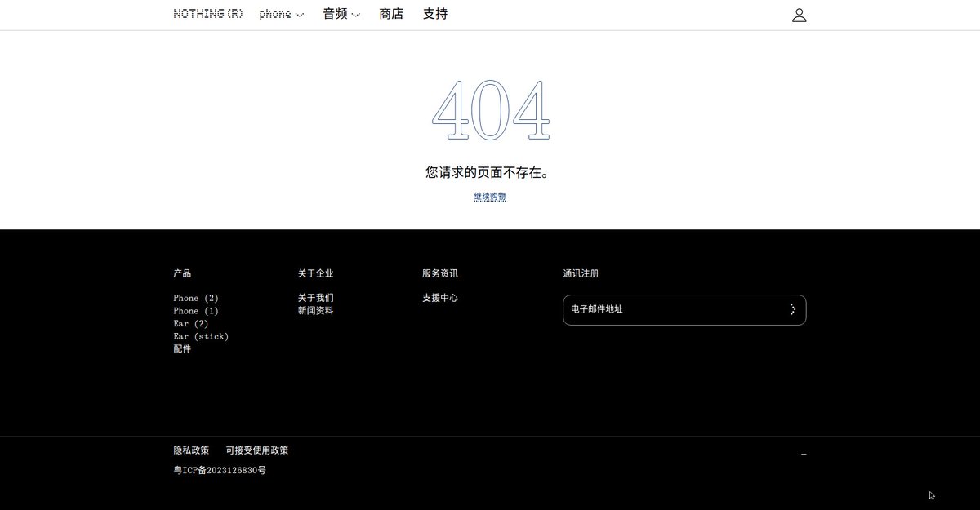Click the 继续购物 link
Image resolution: width=980 pixels, height=510 pixels.
490,197
